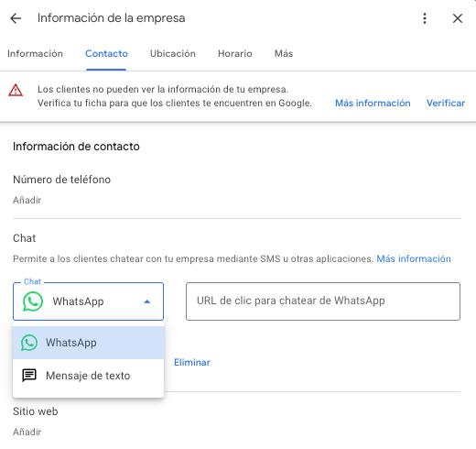Go back using the left arrow icon
This screenshot has width=476, height=449.
(16, 18)
